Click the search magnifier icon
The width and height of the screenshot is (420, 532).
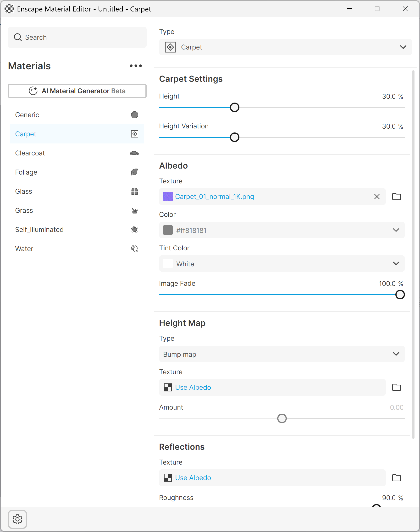[18, 37]
